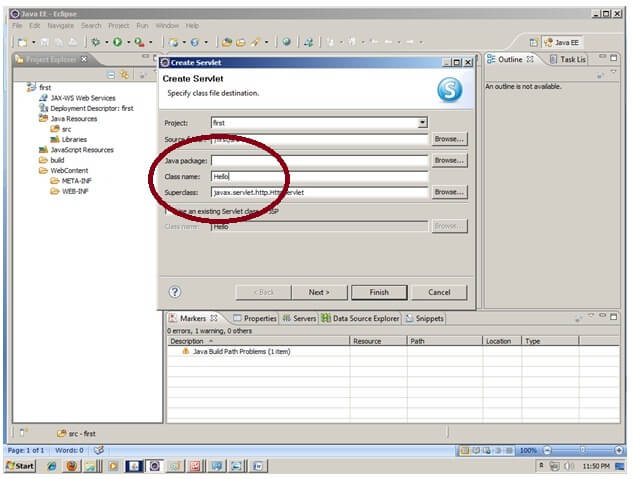The width and height of the screenshot is (633, 479).
Task: Click the Run External Tools icon
Action: click(139, 42)
